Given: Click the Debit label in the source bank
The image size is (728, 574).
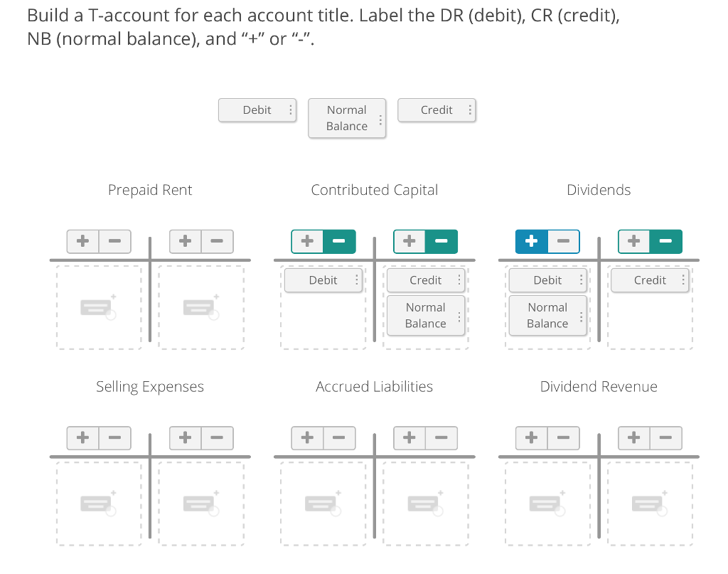Looking at the screenshot, I should tap(257, 110).
